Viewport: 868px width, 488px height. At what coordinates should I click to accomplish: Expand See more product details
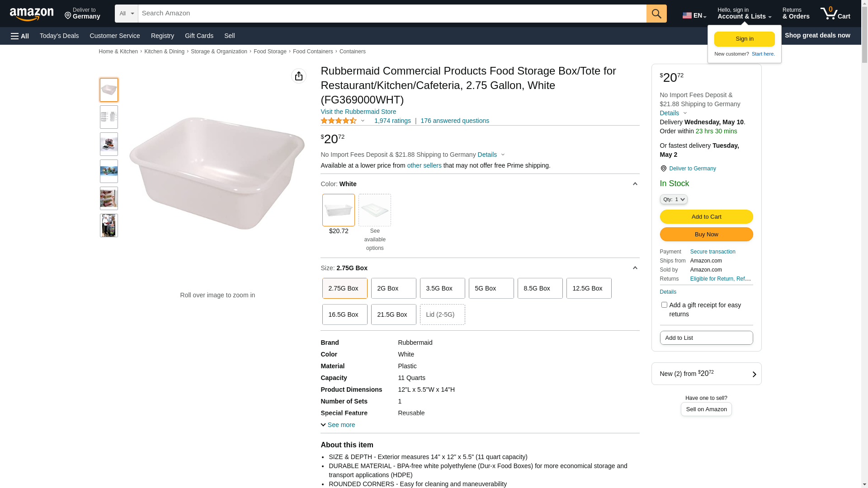coord(338,425)
